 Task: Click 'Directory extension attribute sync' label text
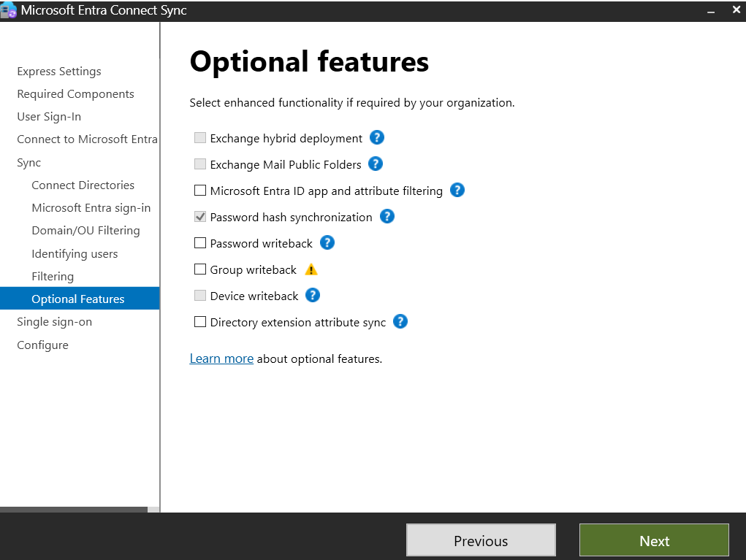pos(298,322)
